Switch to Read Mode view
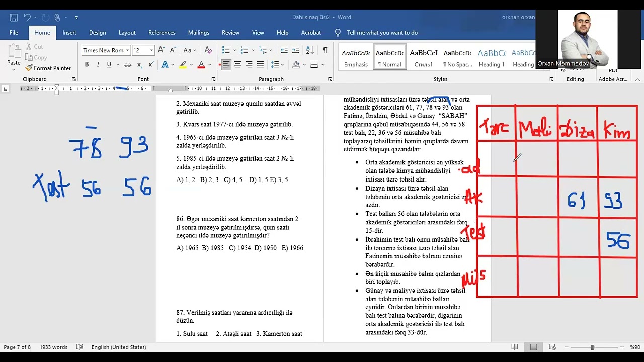This screenshot has width=644, height=362. (515, 347)
